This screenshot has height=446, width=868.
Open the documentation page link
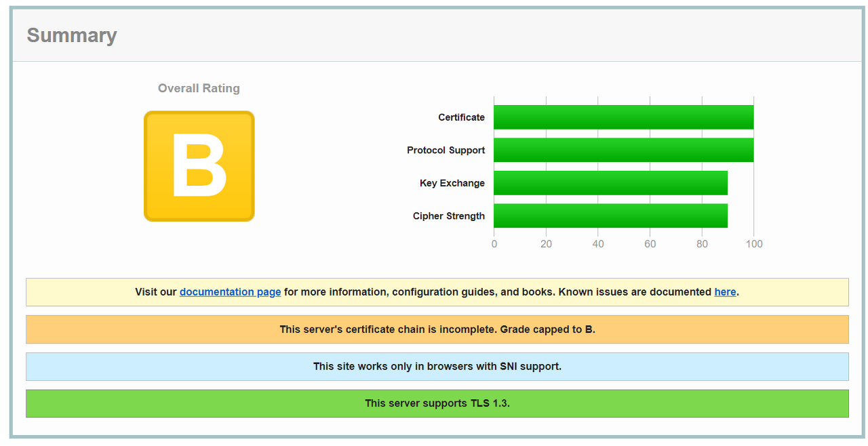pos(230,292)
